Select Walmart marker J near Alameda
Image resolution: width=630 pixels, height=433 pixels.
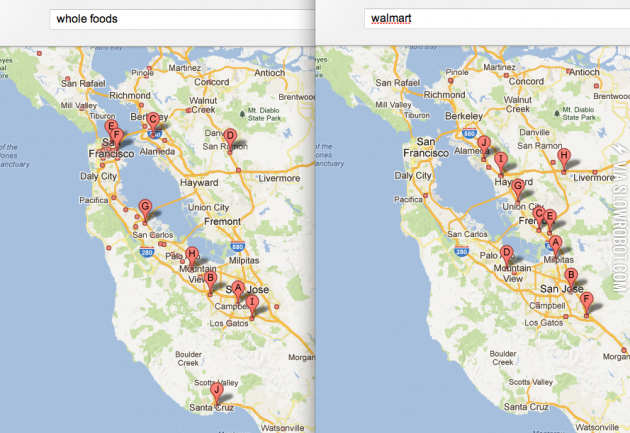coord(483,143)
